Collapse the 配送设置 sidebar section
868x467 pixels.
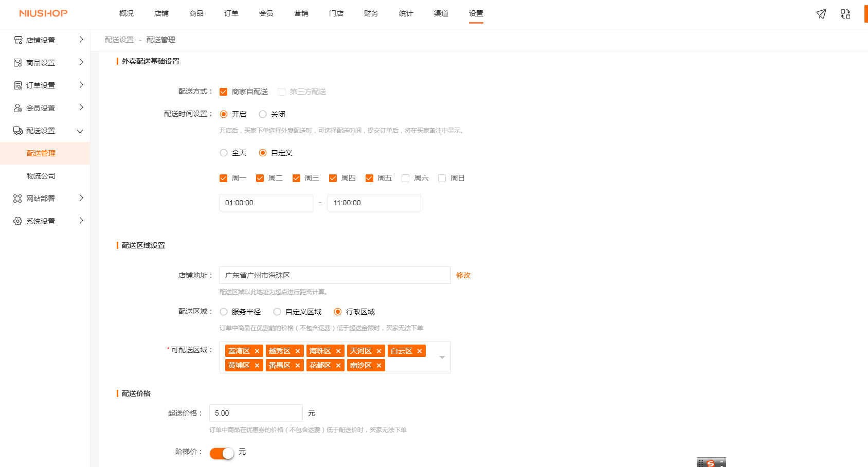[x=80, y=131]
